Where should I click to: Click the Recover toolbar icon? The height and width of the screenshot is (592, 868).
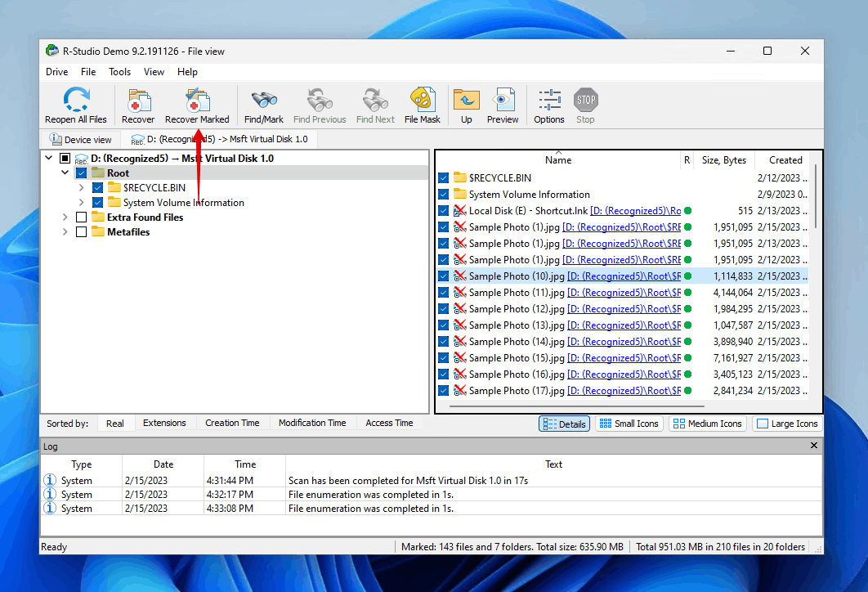pyautogui.click(x=138, y=101)
